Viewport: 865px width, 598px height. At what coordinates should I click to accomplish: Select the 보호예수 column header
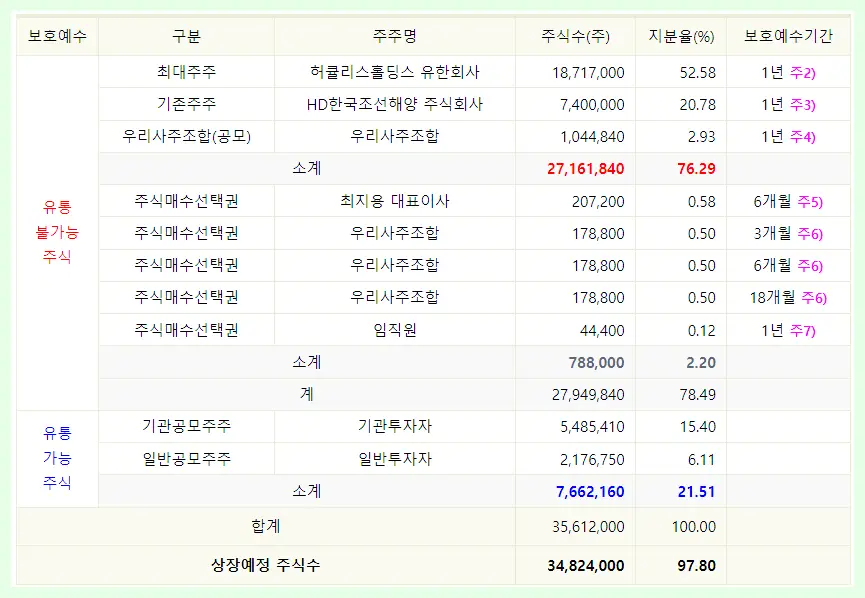tap(57, 35)
